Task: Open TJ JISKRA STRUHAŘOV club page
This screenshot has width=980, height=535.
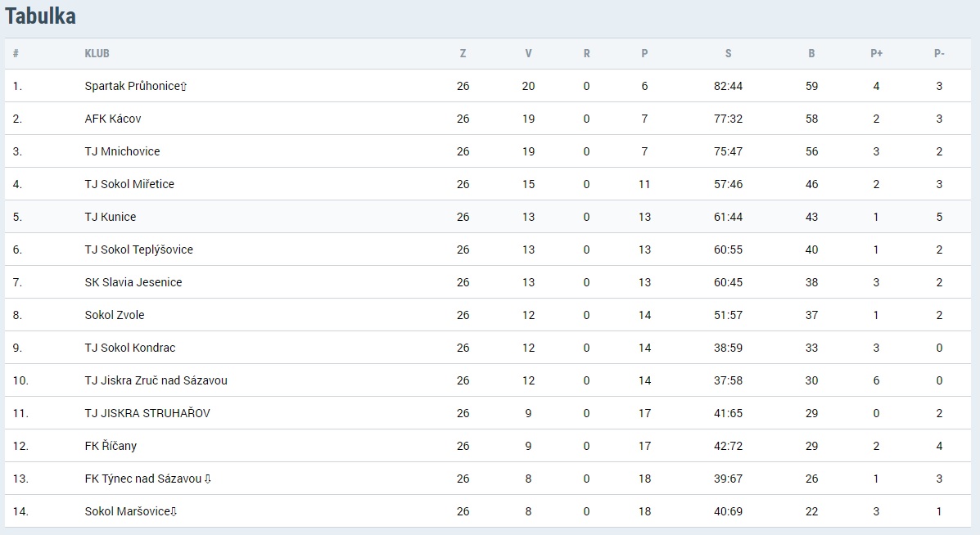Action: 147,413
